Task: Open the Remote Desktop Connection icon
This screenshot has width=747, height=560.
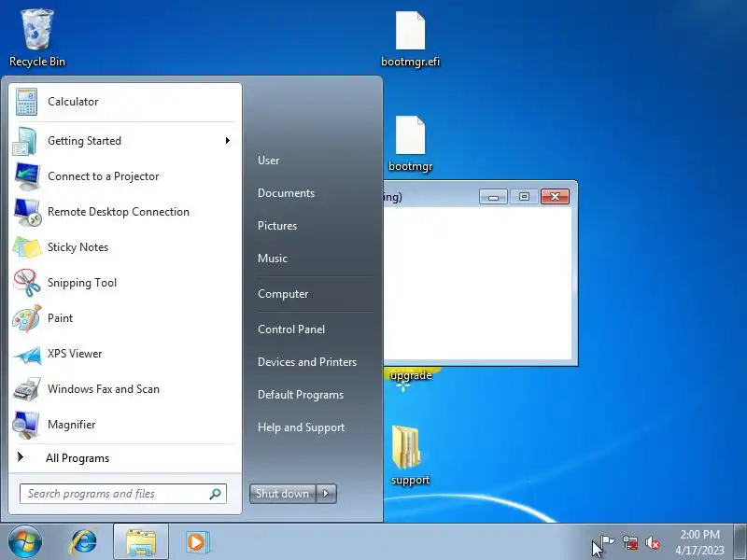Action: point(27,212)
